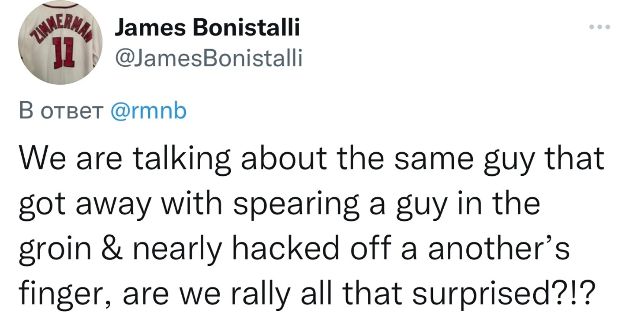Image resolution: width=644 pixels, height=317 pixels.
Task: Open the @rmnb mention link
Action: [148, 111]
